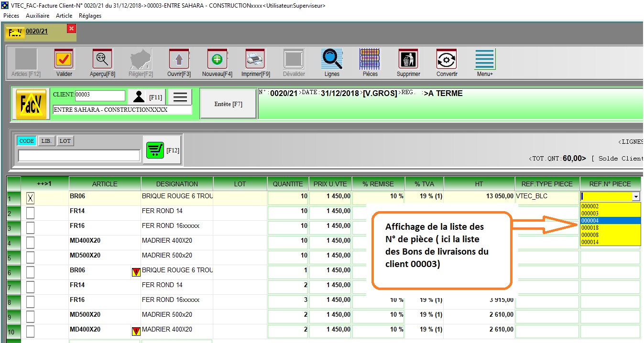Create new document with Nouveau[F4]
This screenshot has height=343, width=644.
pos(217,59)
